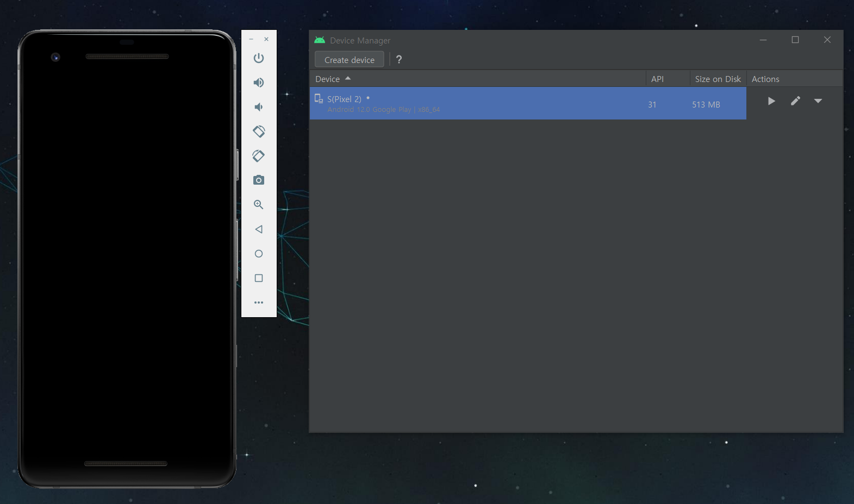Viewport: 854px width, 504px height.
Task: Click the emulator power button icon
Action: [259, 58]
